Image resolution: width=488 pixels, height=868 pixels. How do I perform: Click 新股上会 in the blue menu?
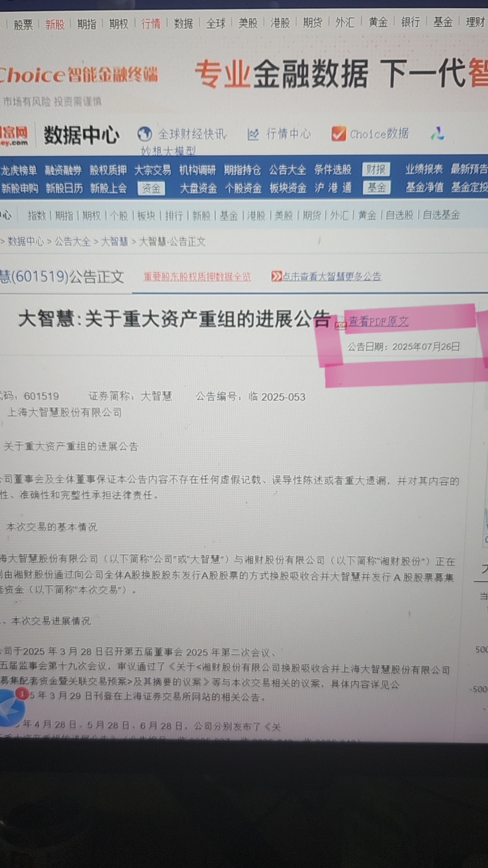click(x=108, y=188)
